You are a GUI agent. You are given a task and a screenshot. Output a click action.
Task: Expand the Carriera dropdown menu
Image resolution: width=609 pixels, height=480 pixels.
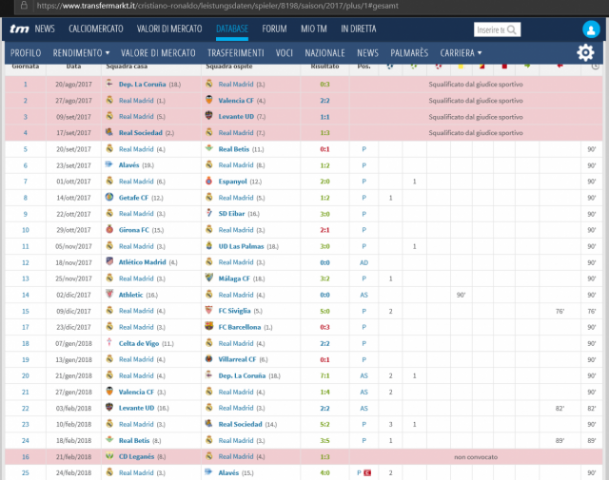tap(461, 53)
